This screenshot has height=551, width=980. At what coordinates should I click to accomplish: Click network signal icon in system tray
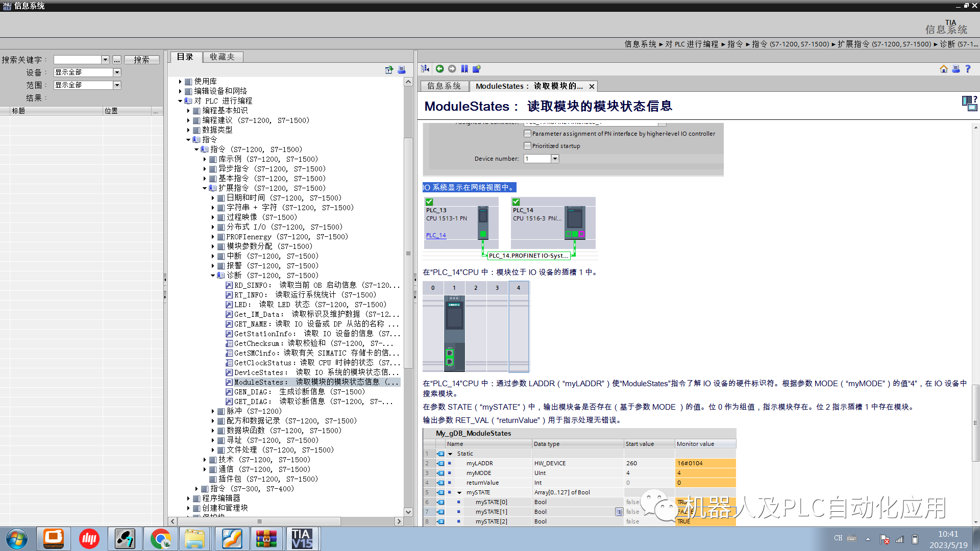tap(900, 539)
